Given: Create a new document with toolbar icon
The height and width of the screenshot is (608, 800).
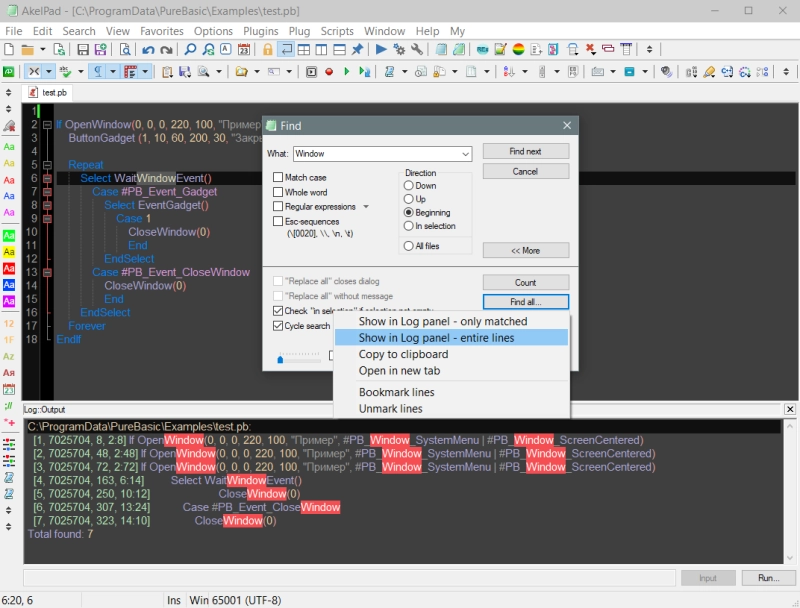Looking at the screenshot, I should tap(9, 49).
